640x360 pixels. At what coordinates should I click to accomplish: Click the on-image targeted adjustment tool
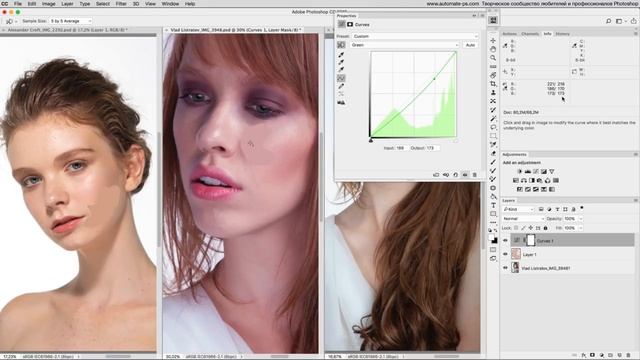(341, 45)
